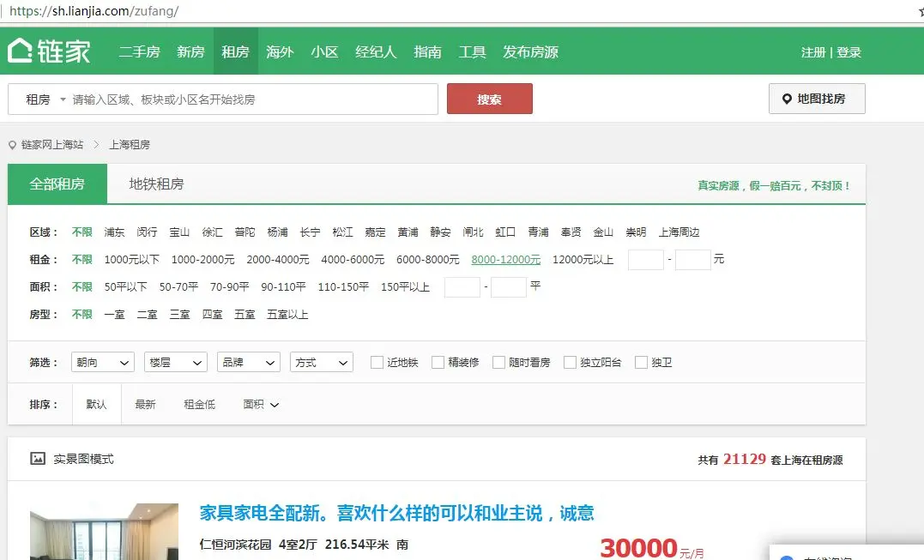Enable the 近地铁 checkbox
This screenshot has width=924, height=560.
click(x=377, y=362)
